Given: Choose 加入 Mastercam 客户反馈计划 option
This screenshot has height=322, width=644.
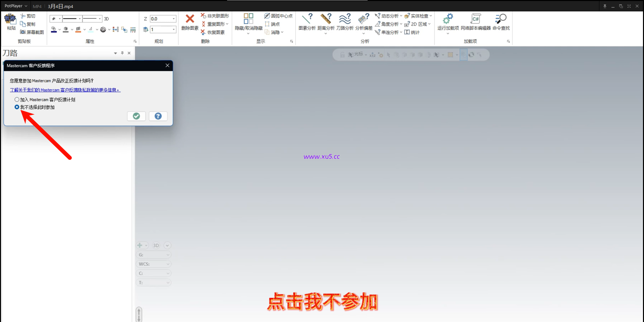Looking at the screenshot, I should [x=17, y=99].
